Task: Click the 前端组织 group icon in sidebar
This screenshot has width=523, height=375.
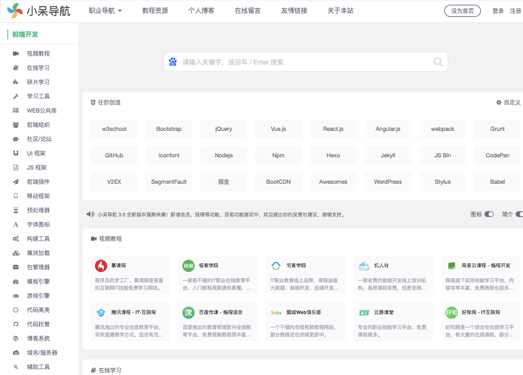Action: click(16, 125)
